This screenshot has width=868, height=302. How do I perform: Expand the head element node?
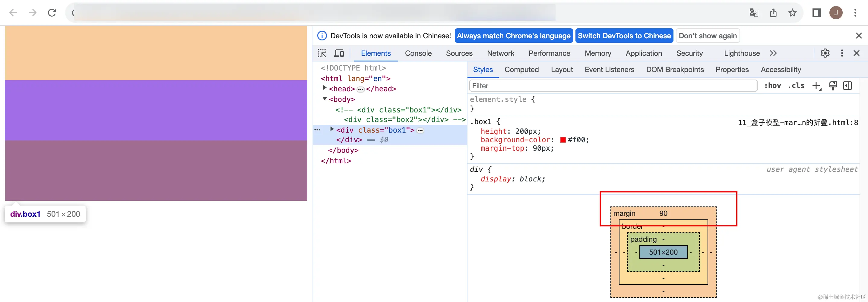click(x=325, y=88)
